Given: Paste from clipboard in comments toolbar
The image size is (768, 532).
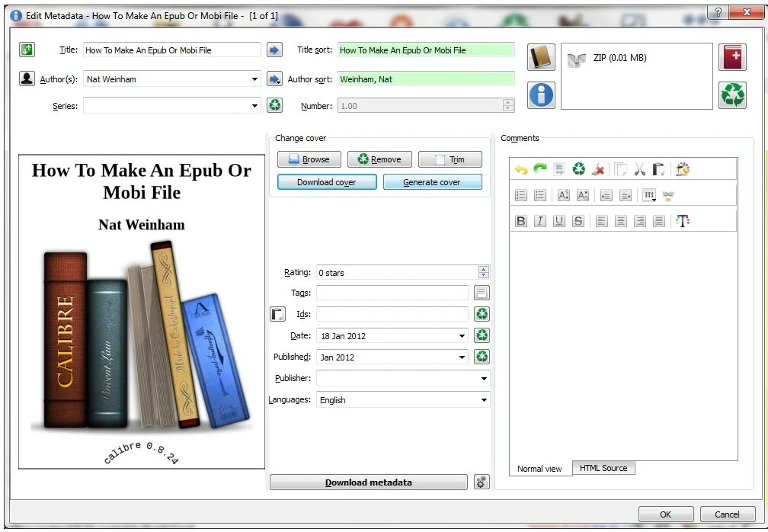Looking at the screenshot, I should pos(659,169).
